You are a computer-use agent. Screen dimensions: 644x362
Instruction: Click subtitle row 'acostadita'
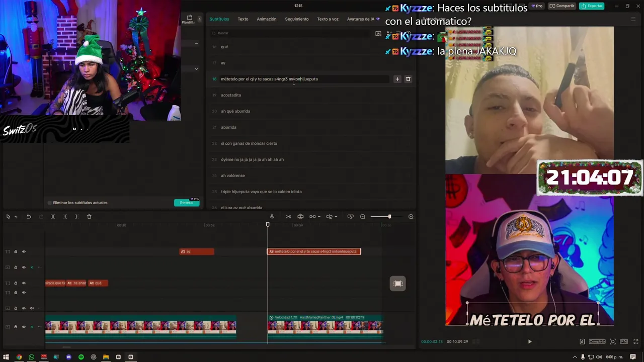pyautogui.click(x=312, y=95)
